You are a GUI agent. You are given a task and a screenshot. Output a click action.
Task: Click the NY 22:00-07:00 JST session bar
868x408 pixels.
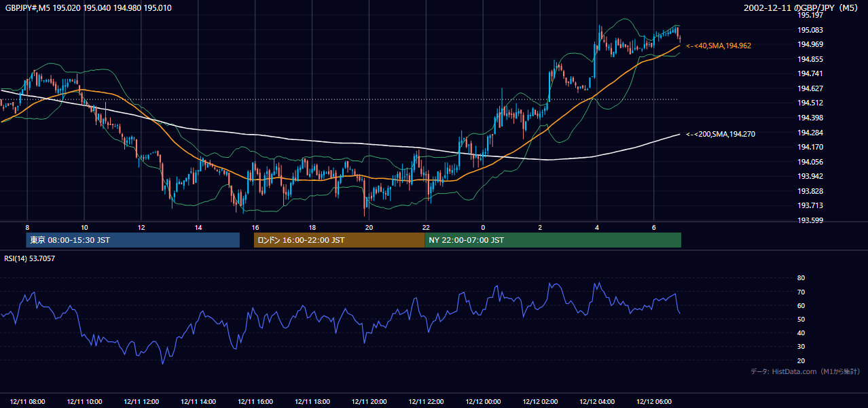click(553, 240)
